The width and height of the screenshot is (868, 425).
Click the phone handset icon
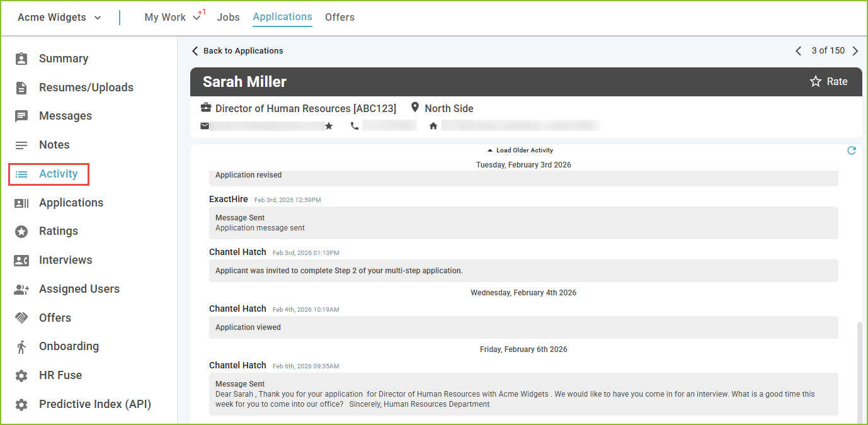coord(355,126)
